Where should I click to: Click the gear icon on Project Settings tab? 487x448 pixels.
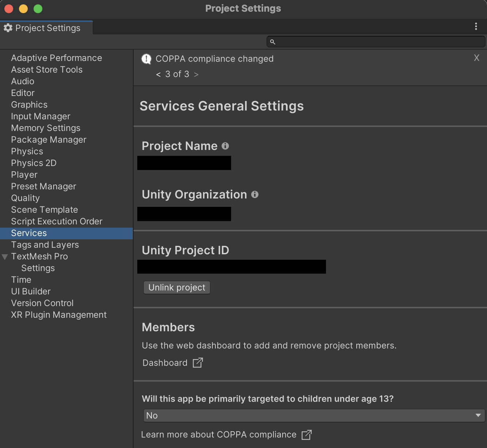pos(8,28)
